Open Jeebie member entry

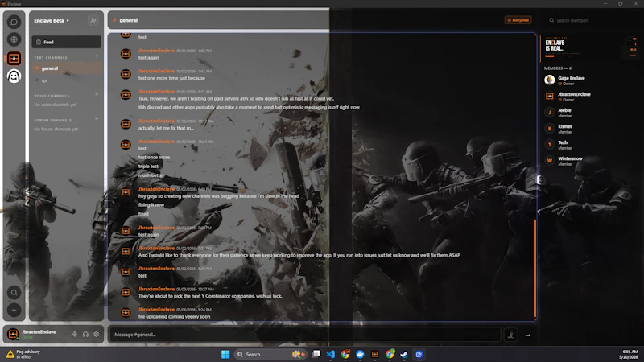[591, 113]
